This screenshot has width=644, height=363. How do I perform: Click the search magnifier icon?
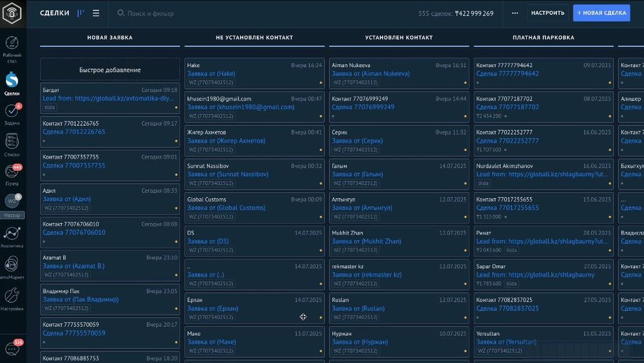pos(120,13)
